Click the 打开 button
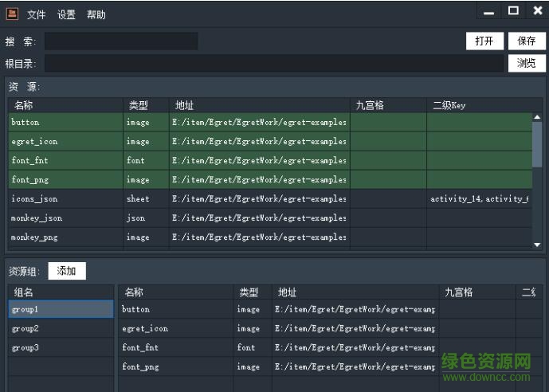 [x=484, y=41]
